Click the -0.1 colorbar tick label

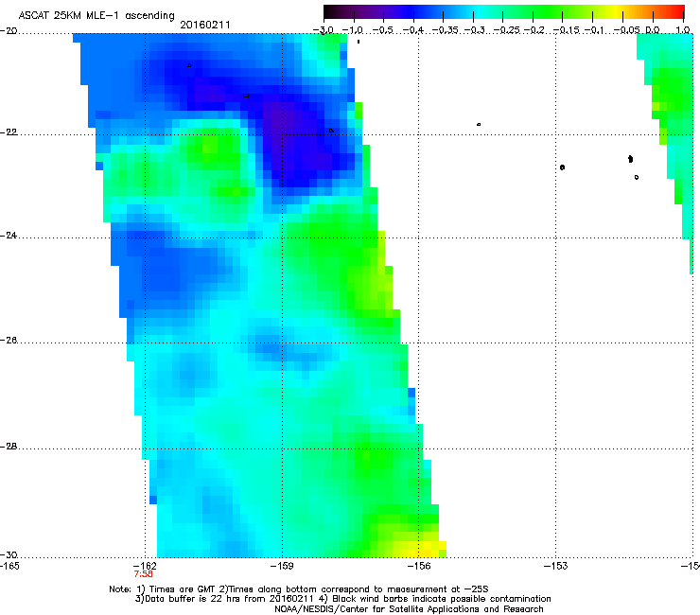pos(594,30)
